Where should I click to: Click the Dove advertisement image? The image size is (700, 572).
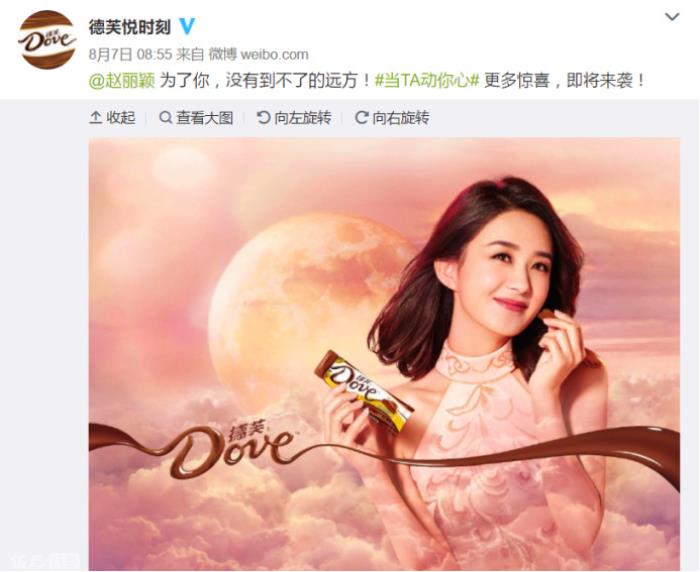[x=384, y=354]
